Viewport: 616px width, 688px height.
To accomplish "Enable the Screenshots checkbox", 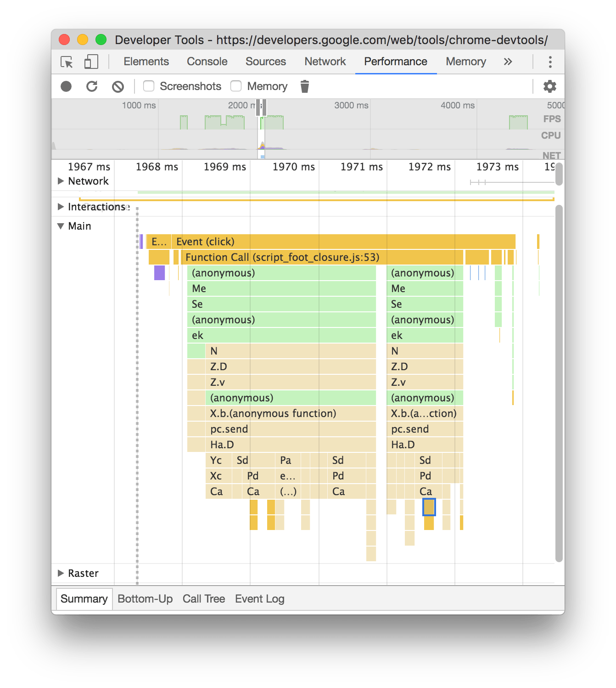I will pyautogui.click(x=148, y=86).
